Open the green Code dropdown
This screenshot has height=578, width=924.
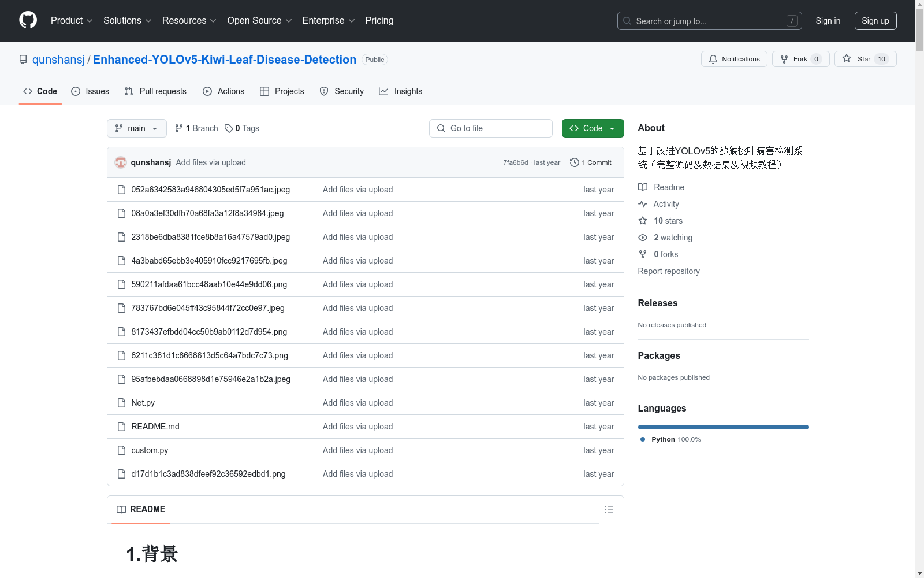click(x=593, y=128)
